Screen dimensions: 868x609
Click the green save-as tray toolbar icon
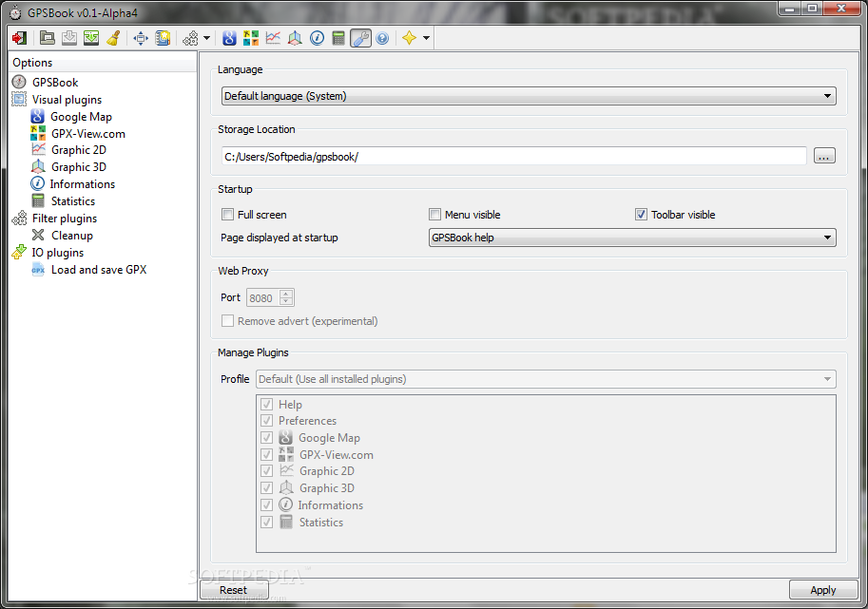tap(91, 38)
